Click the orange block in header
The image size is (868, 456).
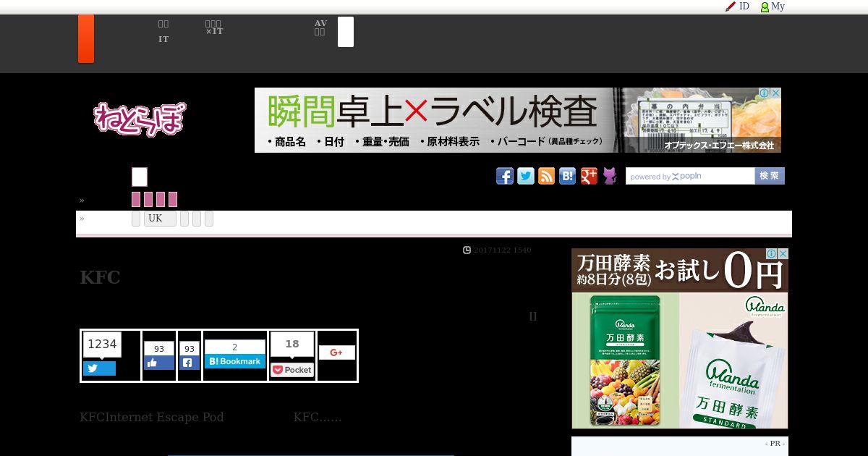(x=86, y=38)
